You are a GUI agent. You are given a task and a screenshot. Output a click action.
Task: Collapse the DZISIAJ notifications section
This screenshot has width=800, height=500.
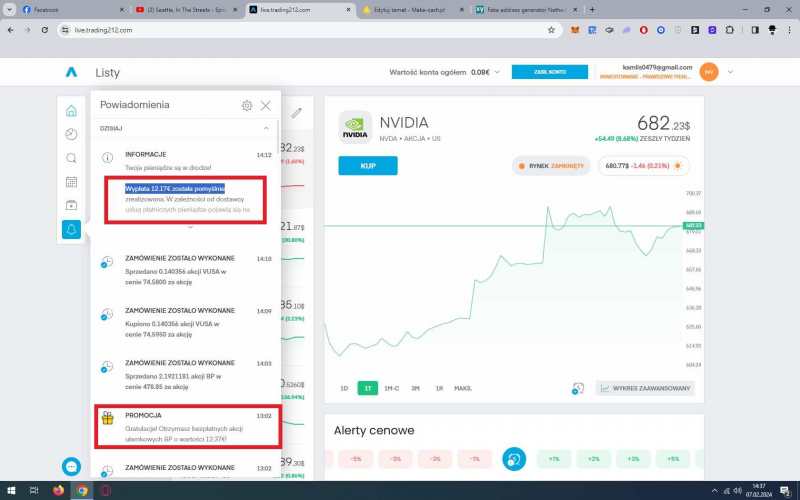266,128
